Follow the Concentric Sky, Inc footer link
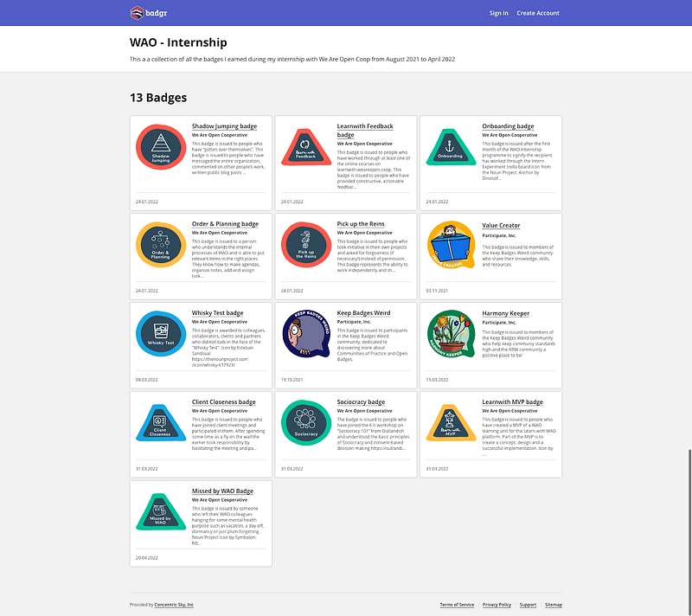Screen dimensions: 692x616 (174, 605)
